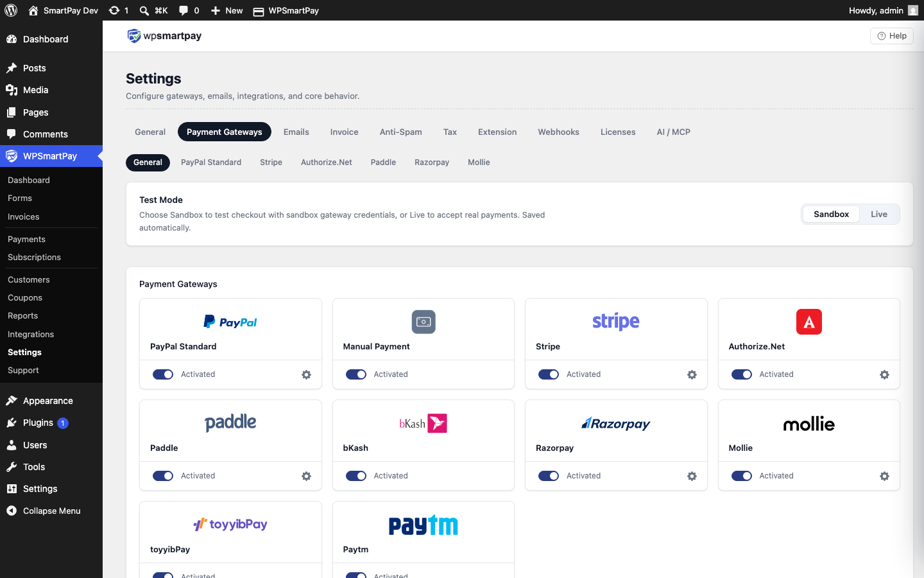Open the Licenses tab

618,132
